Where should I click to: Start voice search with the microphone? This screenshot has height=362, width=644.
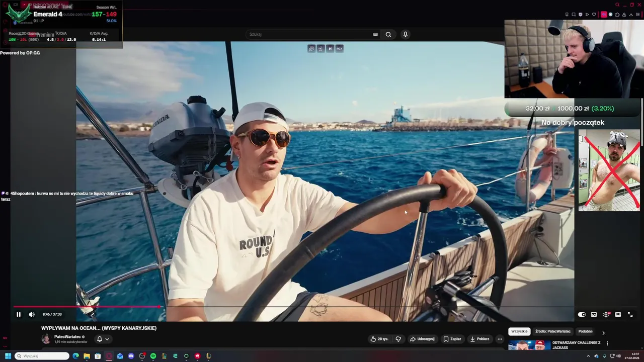pyautogui.click(x=406, y=34)
